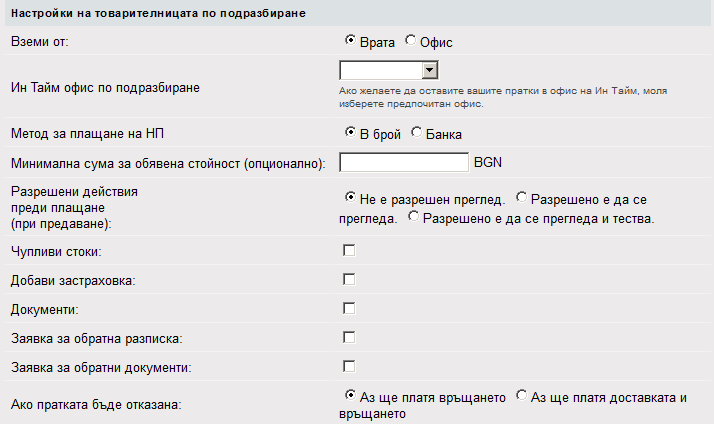Select 'Не е разрешен преглед' option
The height and width of the screenshot is (424, 714).
tap(350, 197)
